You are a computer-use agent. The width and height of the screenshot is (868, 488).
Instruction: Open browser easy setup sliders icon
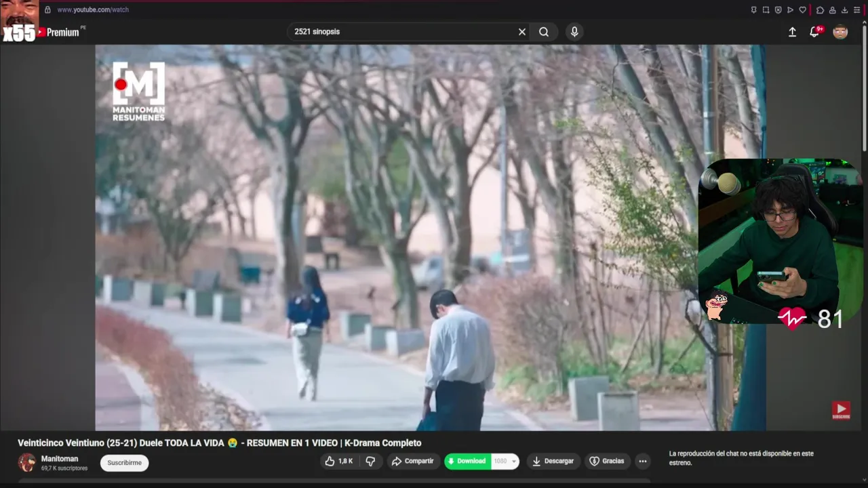point(857,10)
